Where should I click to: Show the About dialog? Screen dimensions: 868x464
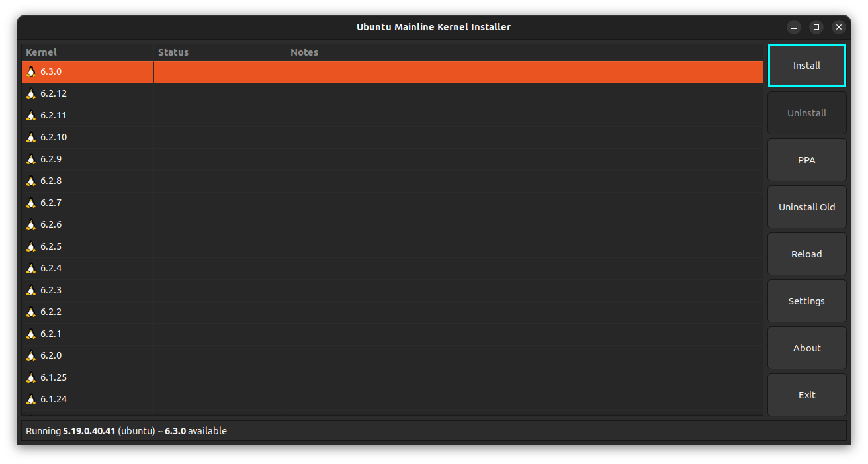(806, 348)
